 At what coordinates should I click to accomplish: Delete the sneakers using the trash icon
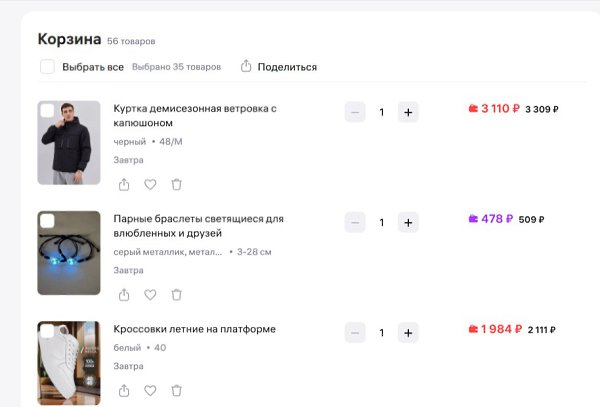click(176, 391)
